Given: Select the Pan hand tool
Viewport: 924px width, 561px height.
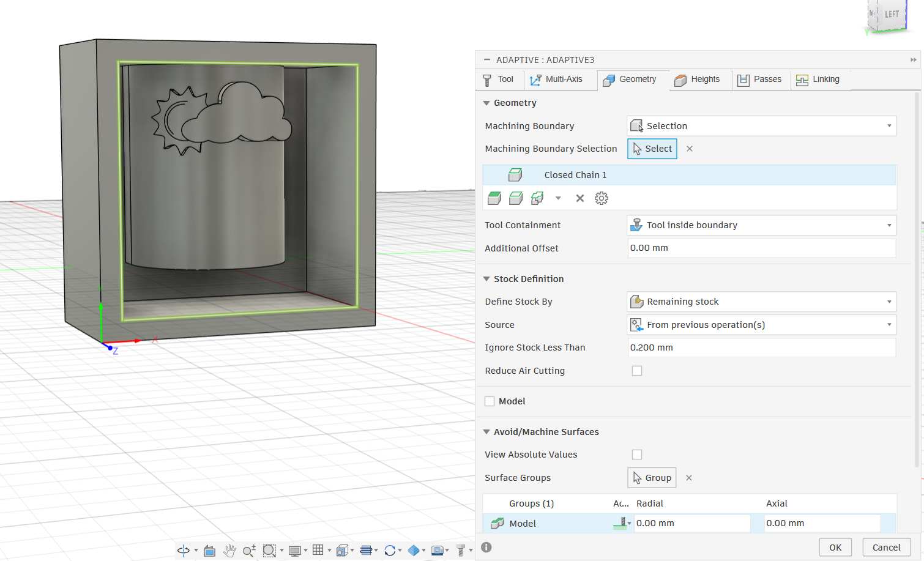Looking at the screenshot, I should click(229, 551).
